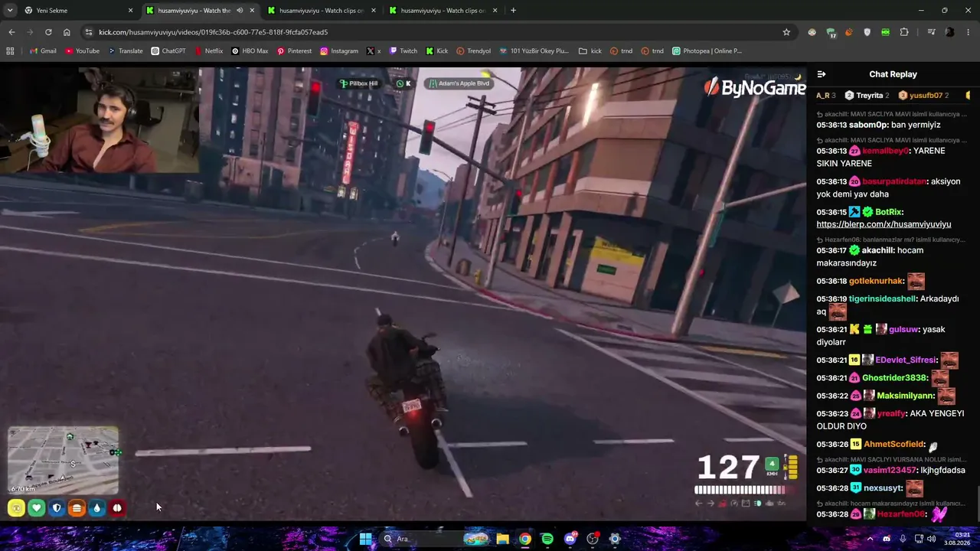Open the Windows Start menu
This screenshot has height=551, width=980.
click(x=366, y=539)
